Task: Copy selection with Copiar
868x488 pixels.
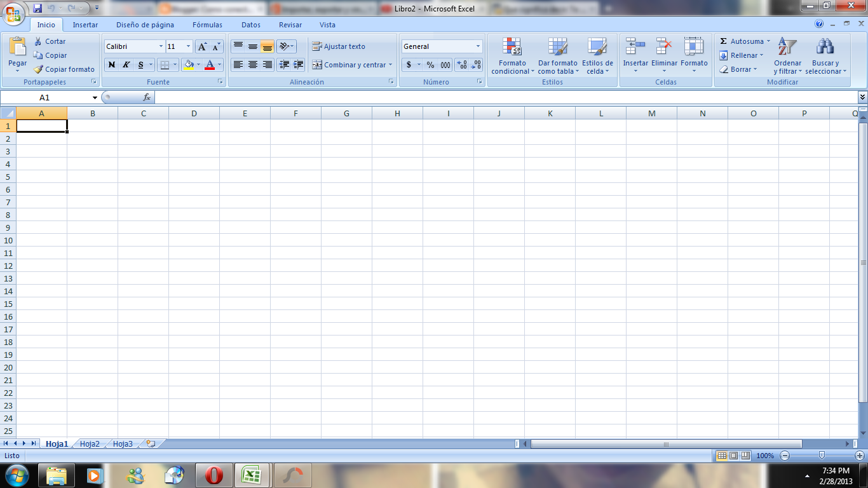Action: [50, 55]
